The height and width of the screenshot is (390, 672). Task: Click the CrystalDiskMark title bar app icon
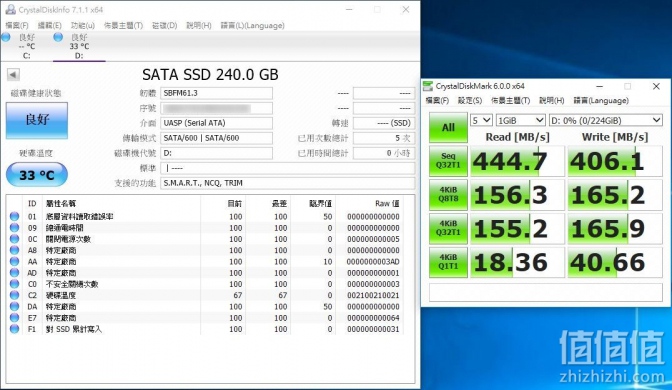coord(428,86)
